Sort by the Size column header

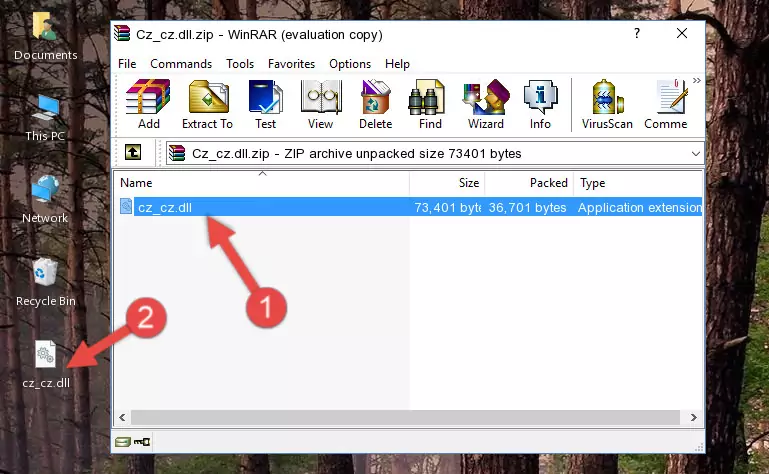447,183
